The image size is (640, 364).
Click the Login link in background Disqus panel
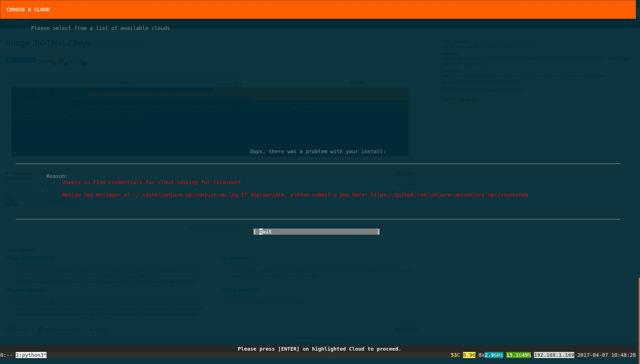click(x=408, y=174)
